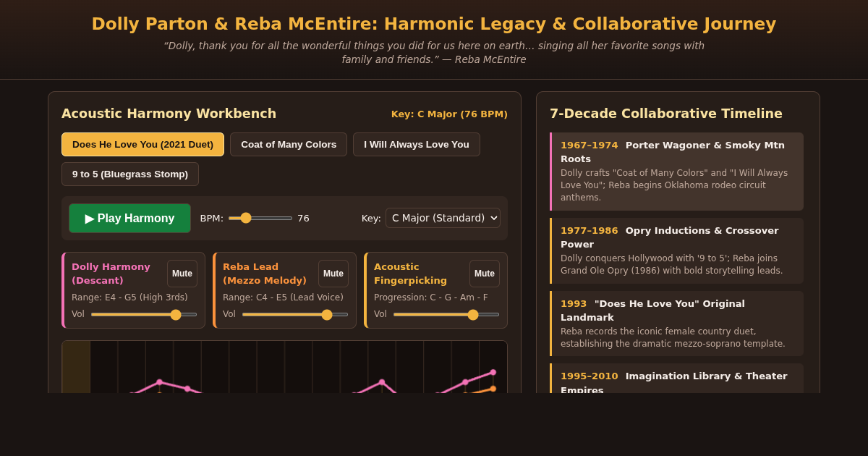
Task: Click the Reba Lead (Mezzo Melody) track title
Action: click(265, 274)
